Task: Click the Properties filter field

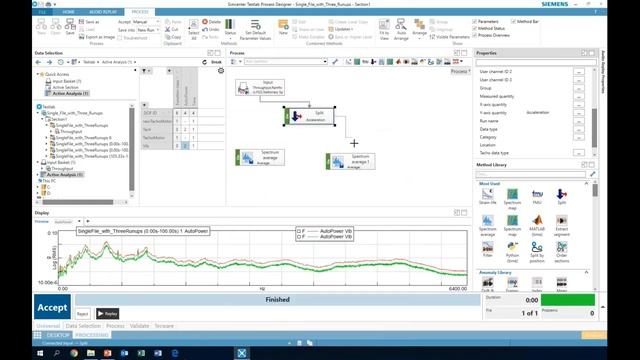Action: (536, 62)
